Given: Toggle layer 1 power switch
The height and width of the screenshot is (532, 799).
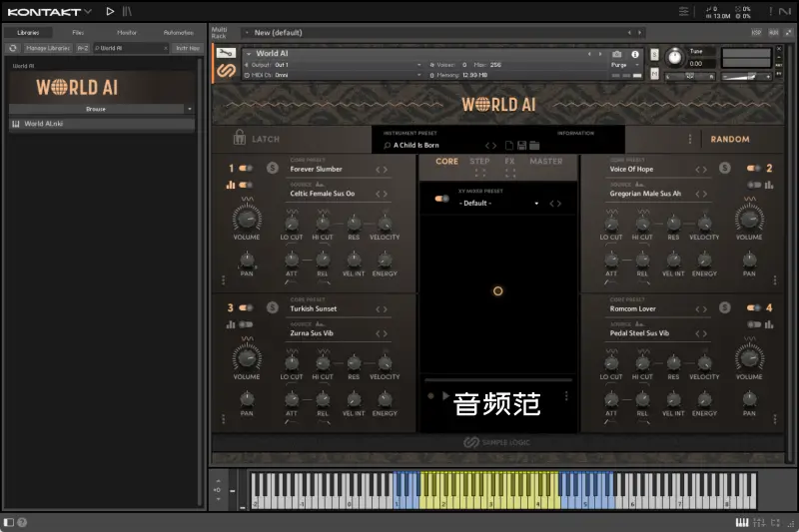Looking at the screenshot, I should coord(246,168).
